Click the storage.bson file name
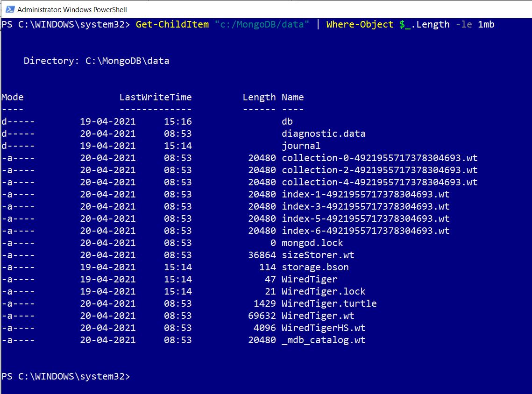This screenshot has height=394, width=532. pos(315,267)
